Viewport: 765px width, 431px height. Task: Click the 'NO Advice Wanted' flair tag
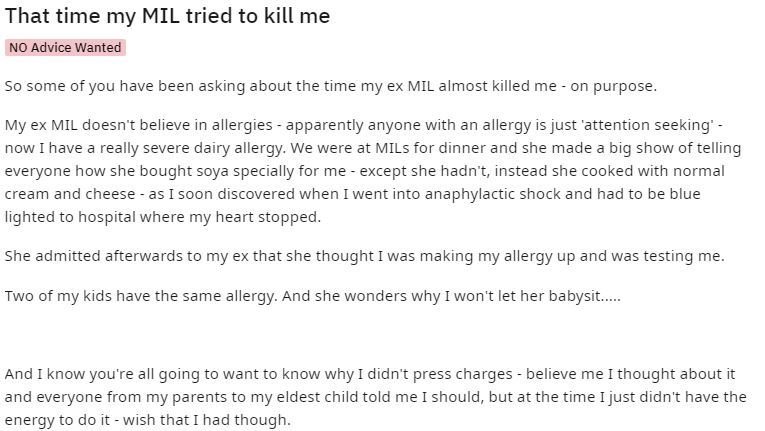click(65, 48)
